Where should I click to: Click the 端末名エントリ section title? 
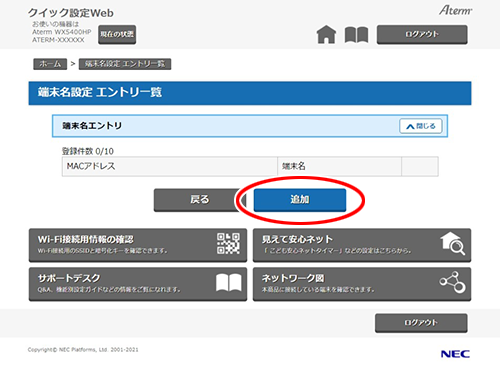92,126
